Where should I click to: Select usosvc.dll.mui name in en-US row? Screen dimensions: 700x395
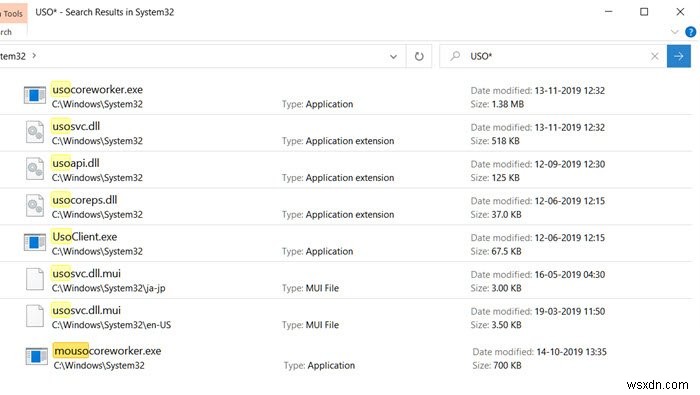click(86, 310)
